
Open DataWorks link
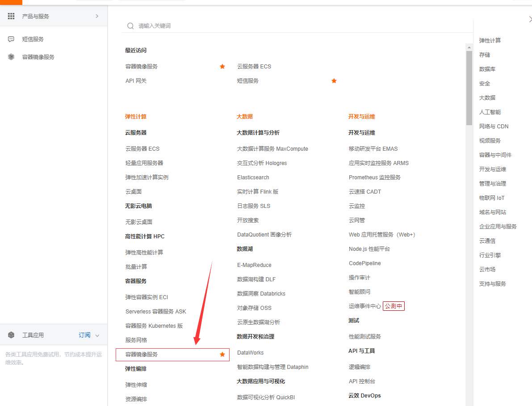point(251,353)
